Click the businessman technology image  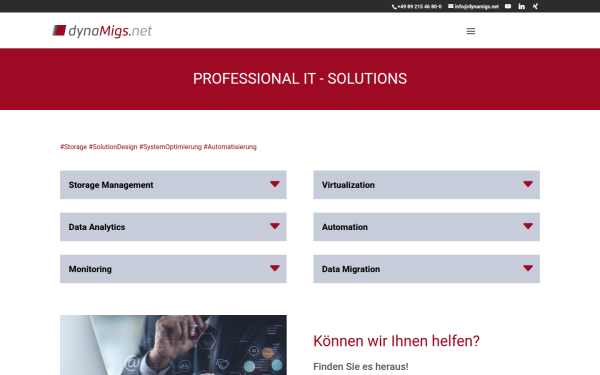click(x=173, y=345)
